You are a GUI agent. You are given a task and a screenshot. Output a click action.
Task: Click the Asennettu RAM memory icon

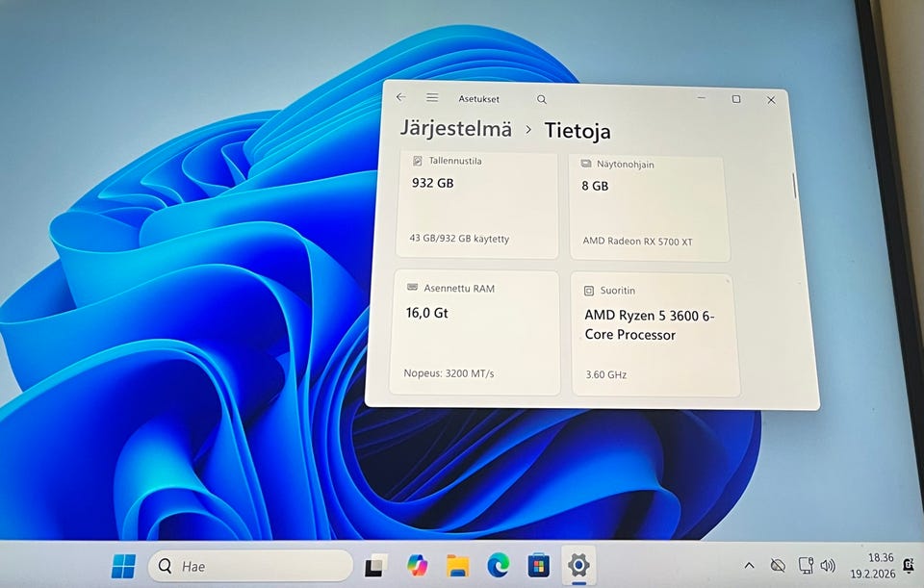[413, 287]
